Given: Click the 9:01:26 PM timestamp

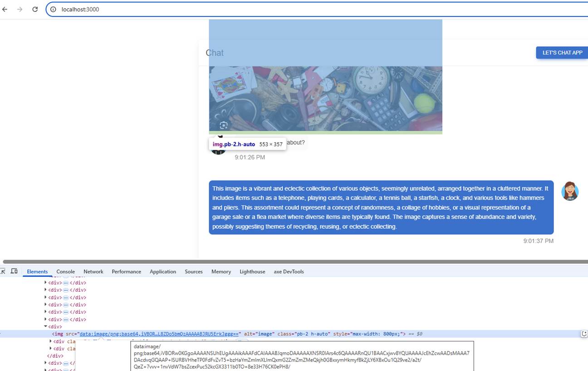Looking at the screenshot, I should click(x=250, y=157).
